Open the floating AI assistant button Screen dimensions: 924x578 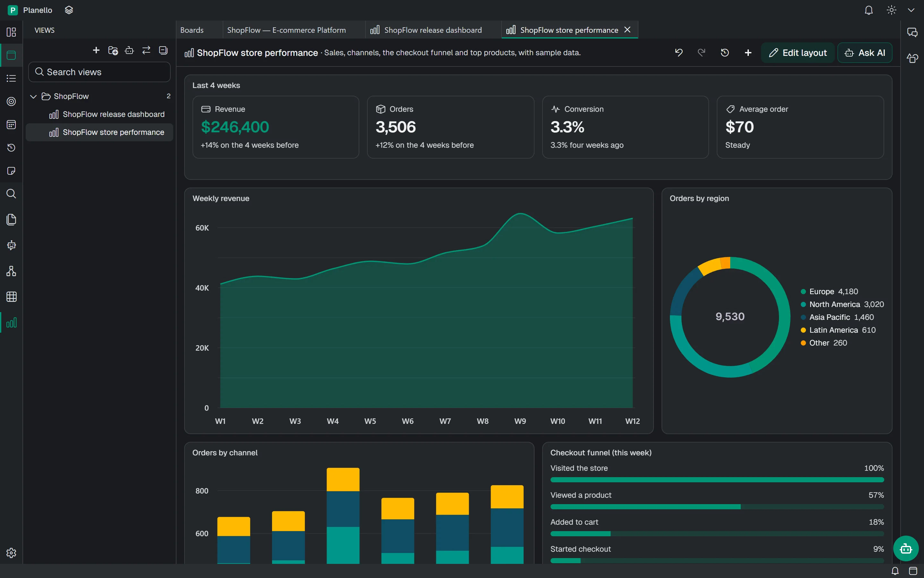906,548
